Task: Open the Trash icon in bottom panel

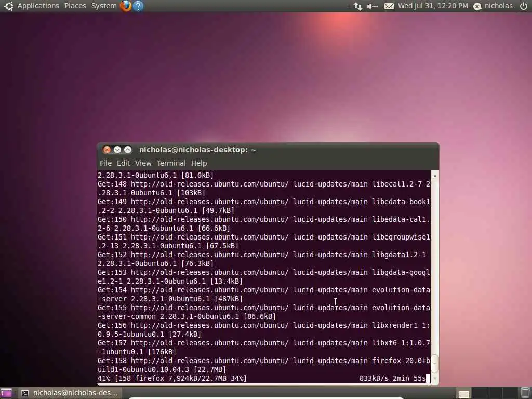Action: click(525, 393)
